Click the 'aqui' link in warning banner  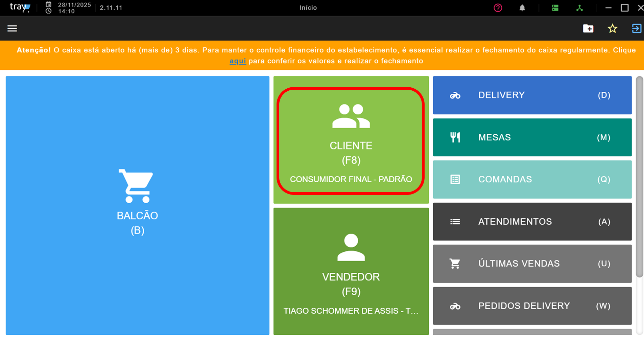tap(238, 61)
